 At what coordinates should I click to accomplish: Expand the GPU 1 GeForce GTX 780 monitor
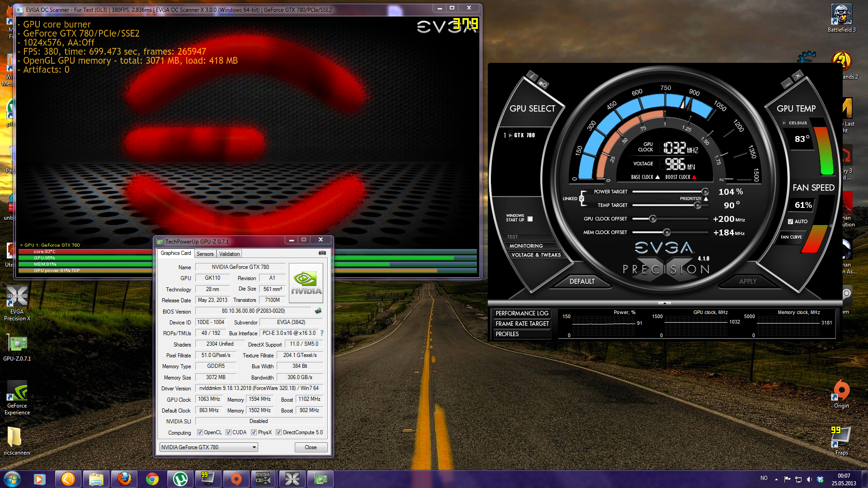[21, 245]
